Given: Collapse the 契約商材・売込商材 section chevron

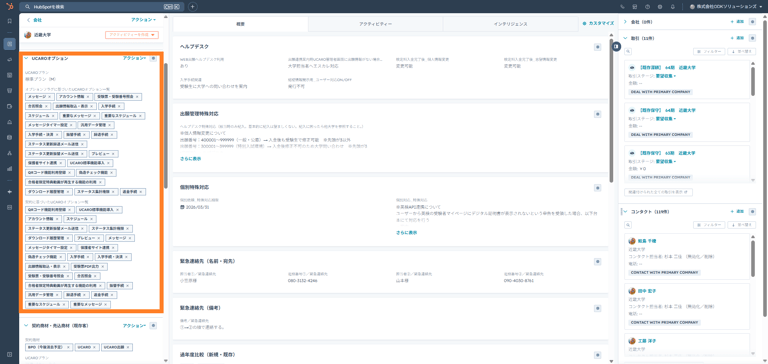Looking at the screenshot, I should click(26, 325).
